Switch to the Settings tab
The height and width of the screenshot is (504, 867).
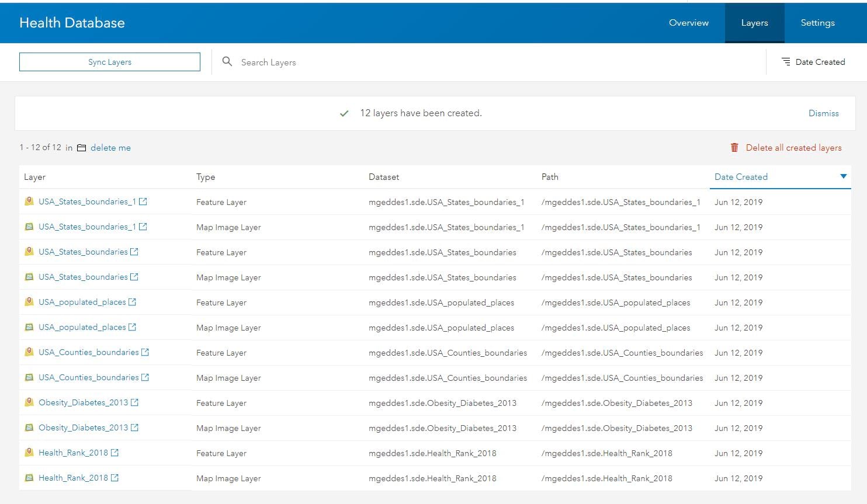tap(817, 23)
